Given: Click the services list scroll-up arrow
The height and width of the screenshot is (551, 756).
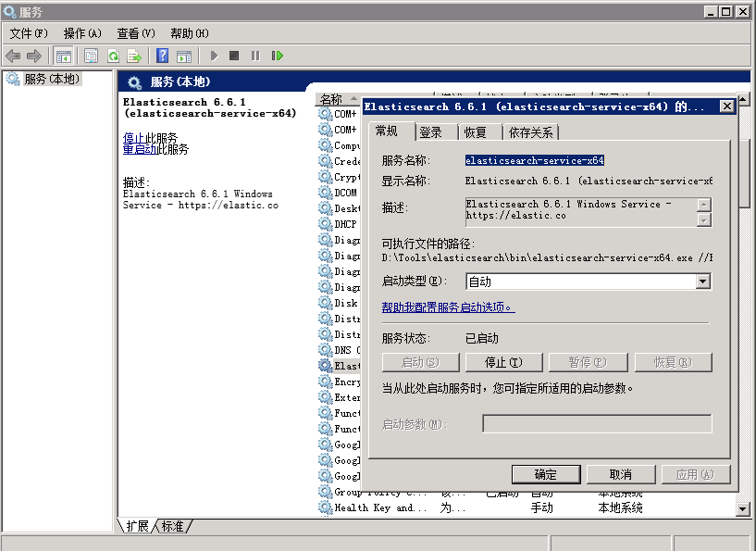Looking at the screenshot, I should coord(742,99).
